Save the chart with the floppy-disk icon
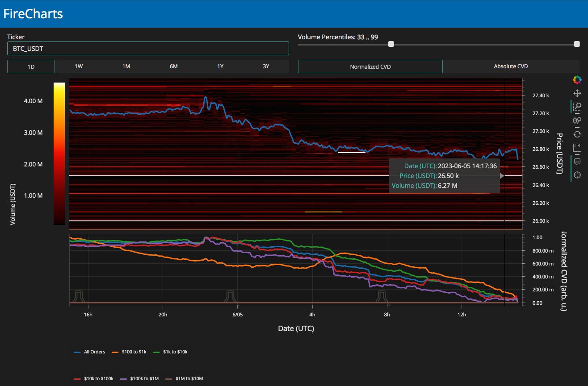Screen dimensions: 588x386 point(577,147)
